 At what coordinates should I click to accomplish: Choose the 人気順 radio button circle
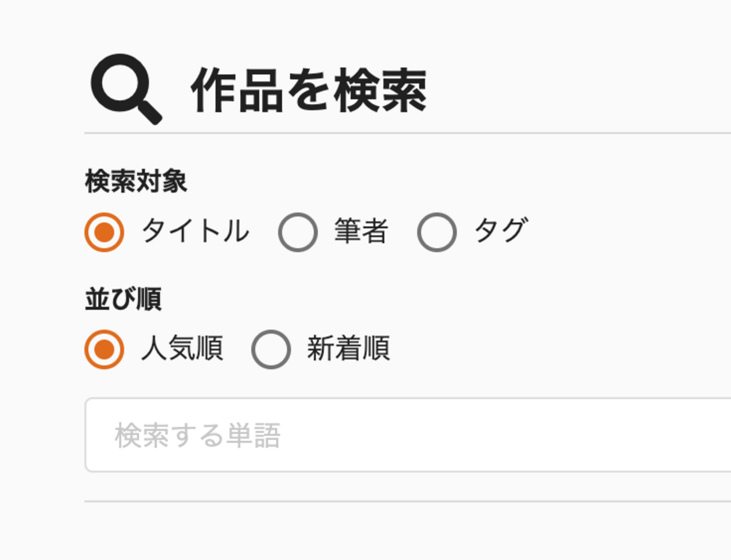[x=104, y=349]
